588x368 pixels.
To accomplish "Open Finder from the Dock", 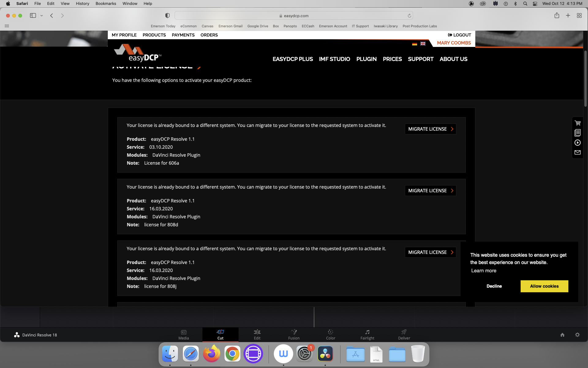I will pos(170,354).
